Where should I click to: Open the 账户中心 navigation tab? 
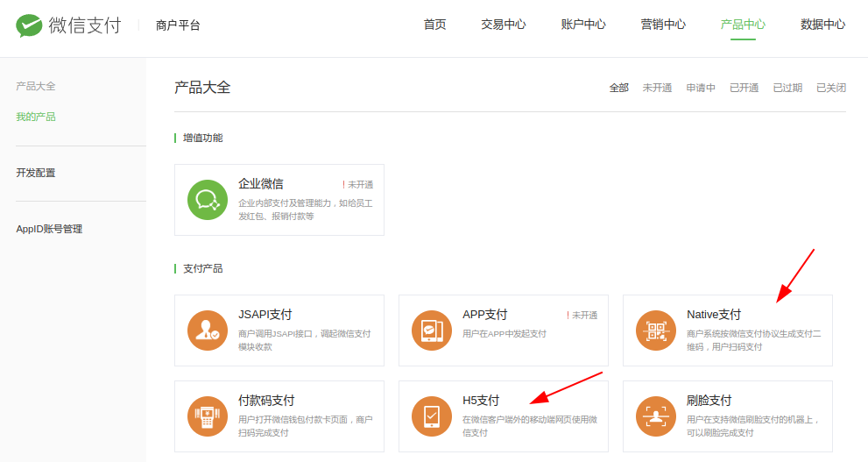click(583, 25)
